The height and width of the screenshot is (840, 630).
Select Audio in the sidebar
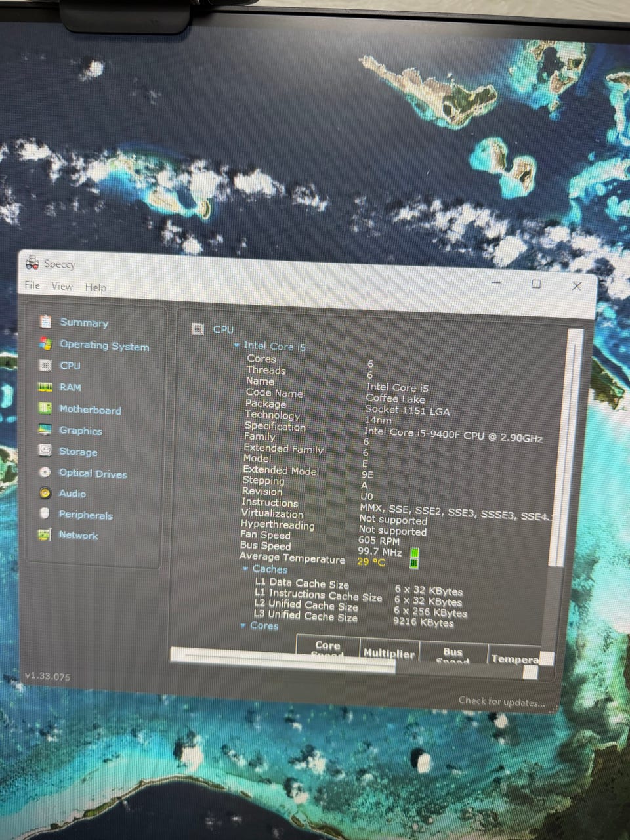coord(72,493)
